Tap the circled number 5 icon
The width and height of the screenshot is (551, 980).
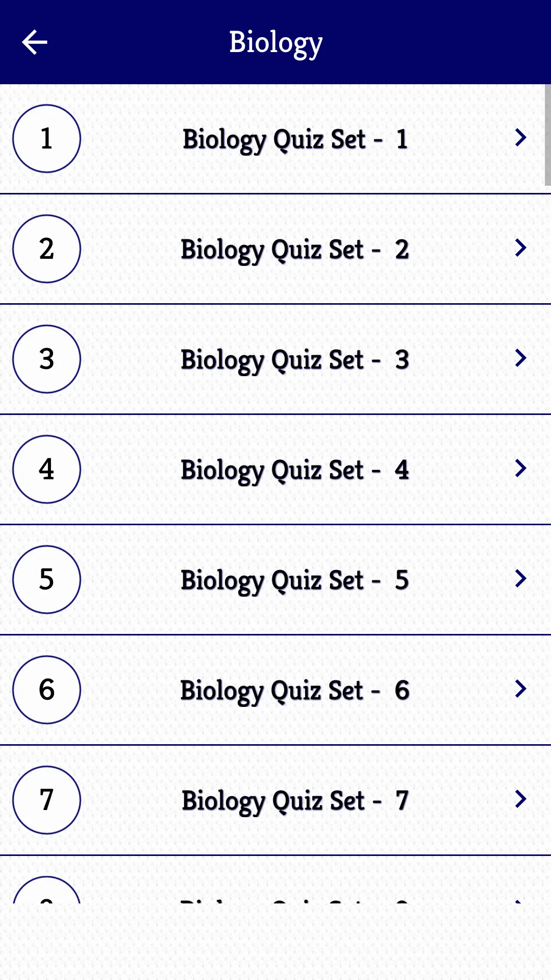(x=46, y=580)
